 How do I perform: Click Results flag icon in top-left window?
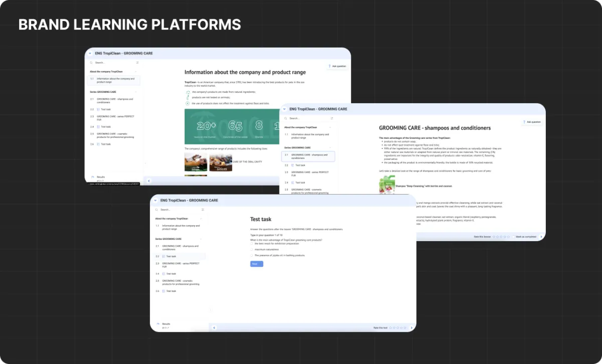[92, 177]
